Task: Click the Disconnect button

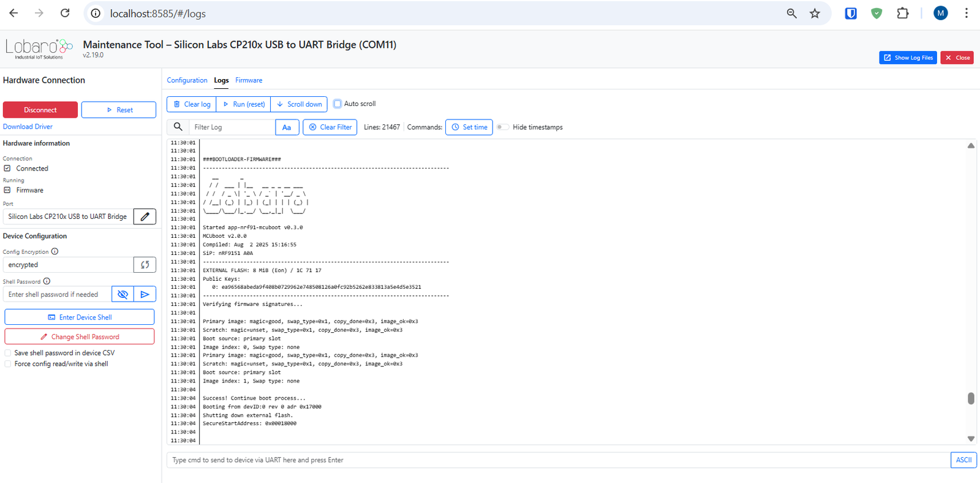Action: point(40,110)
